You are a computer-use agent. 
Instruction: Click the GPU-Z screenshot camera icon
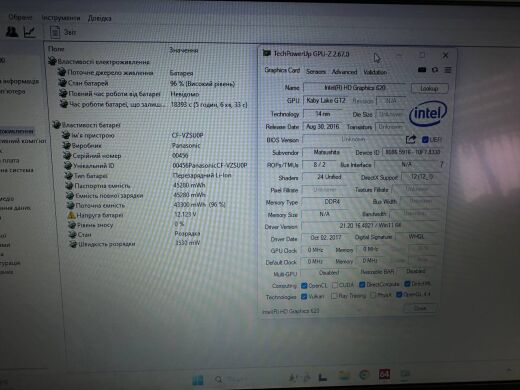coord(422,70)
